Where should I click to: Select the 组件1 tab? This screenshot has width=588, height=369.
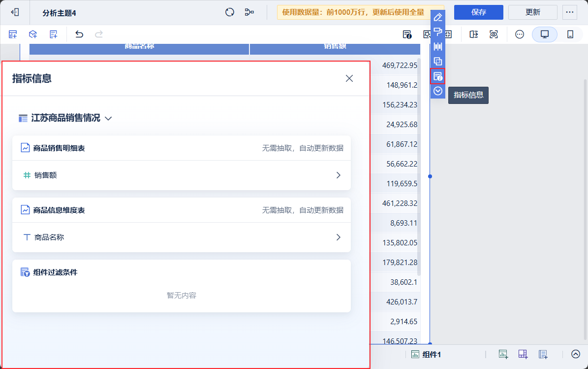427,354
